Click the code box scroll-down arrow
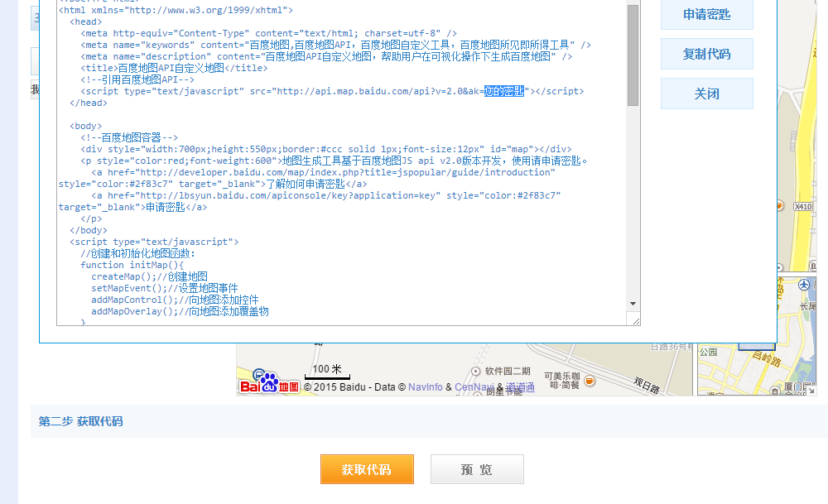The height and width of the screenshot is (504, 828). pos(633,305)
